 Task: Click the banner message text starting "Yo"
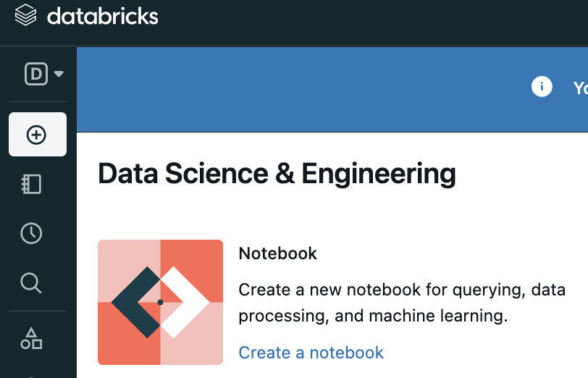(581, 88)
